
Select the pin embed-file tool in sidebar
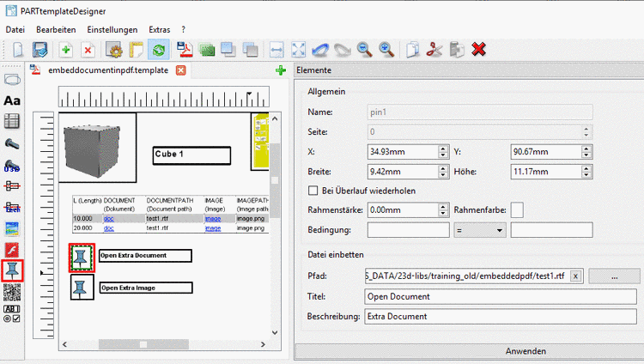[x=12, y=270]
